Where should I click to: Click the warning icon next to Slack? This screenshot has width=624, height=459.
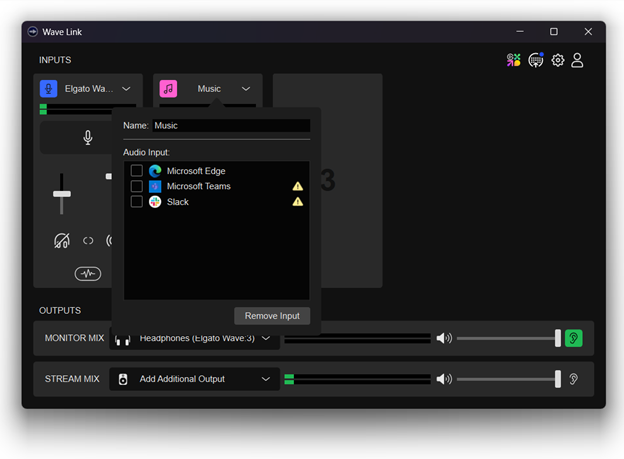[298, 202]
